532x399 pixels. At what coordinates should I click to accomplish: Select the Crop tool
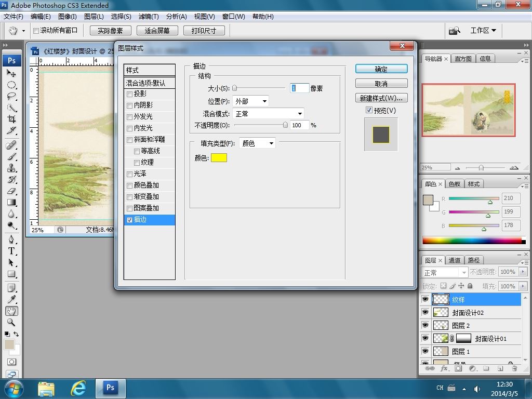[11, 119]
